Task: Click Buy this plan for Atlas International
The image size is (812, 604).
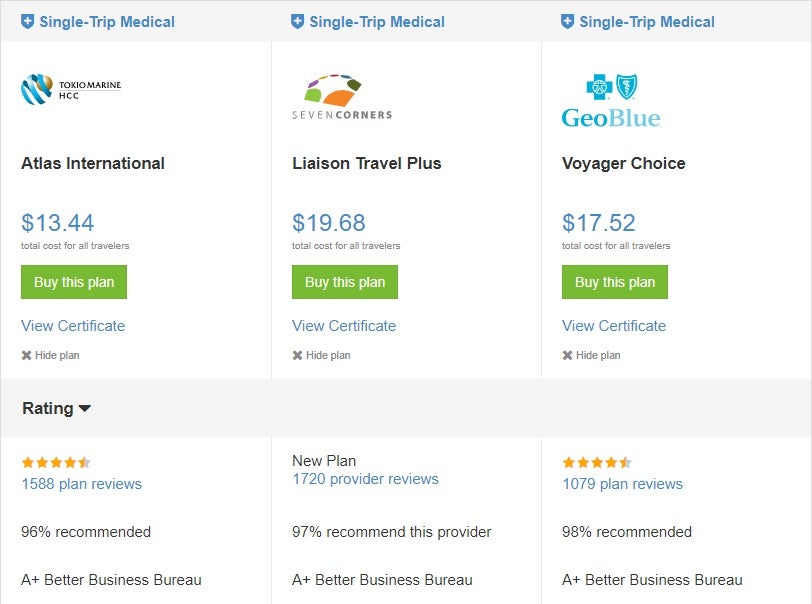Action: click(73, 282)
